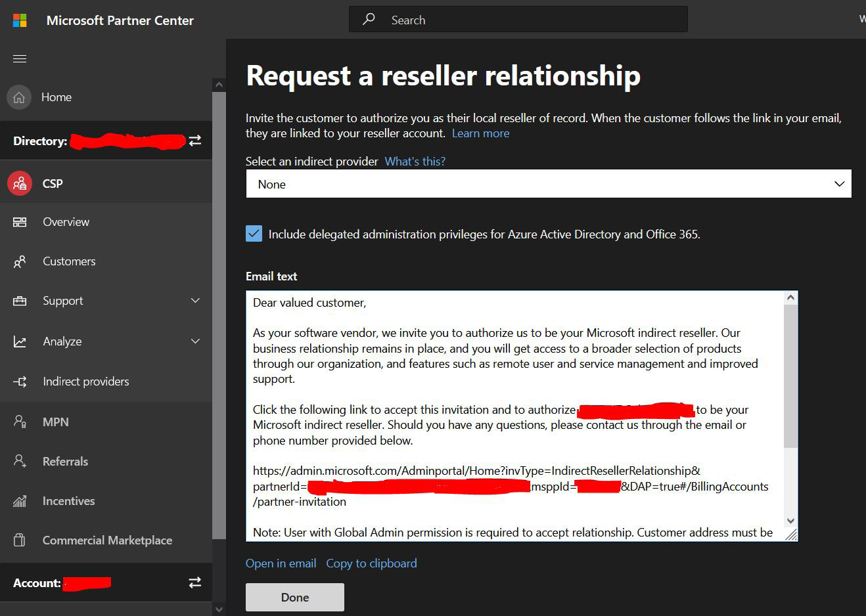
Task: Click the Support briefcase icon
Action: coord(20,301)
